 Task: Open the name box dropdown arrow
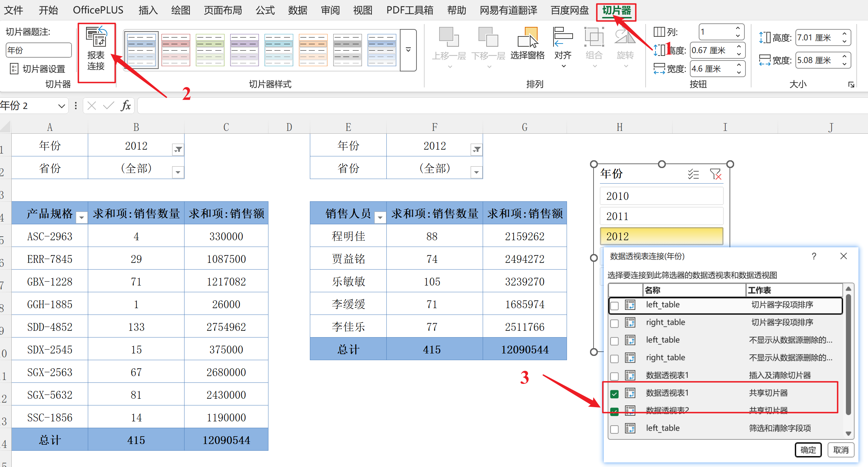click(61, 106)
